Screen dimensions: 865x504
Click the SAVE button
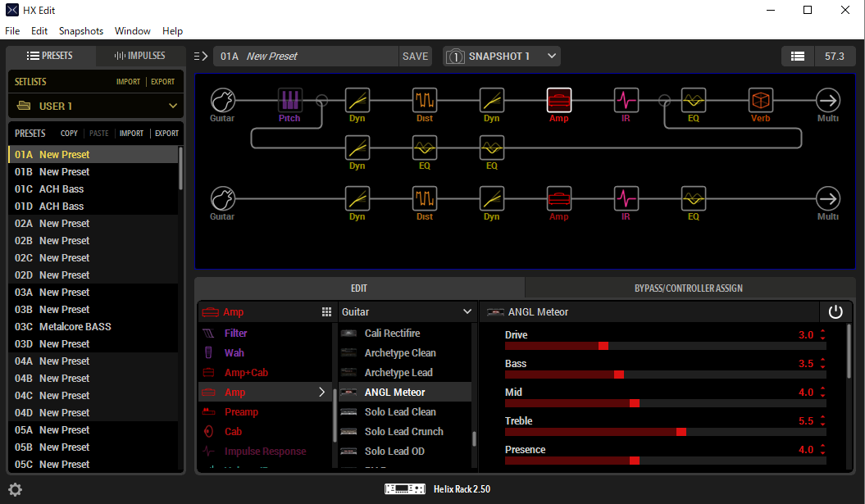tap(416, 57)
